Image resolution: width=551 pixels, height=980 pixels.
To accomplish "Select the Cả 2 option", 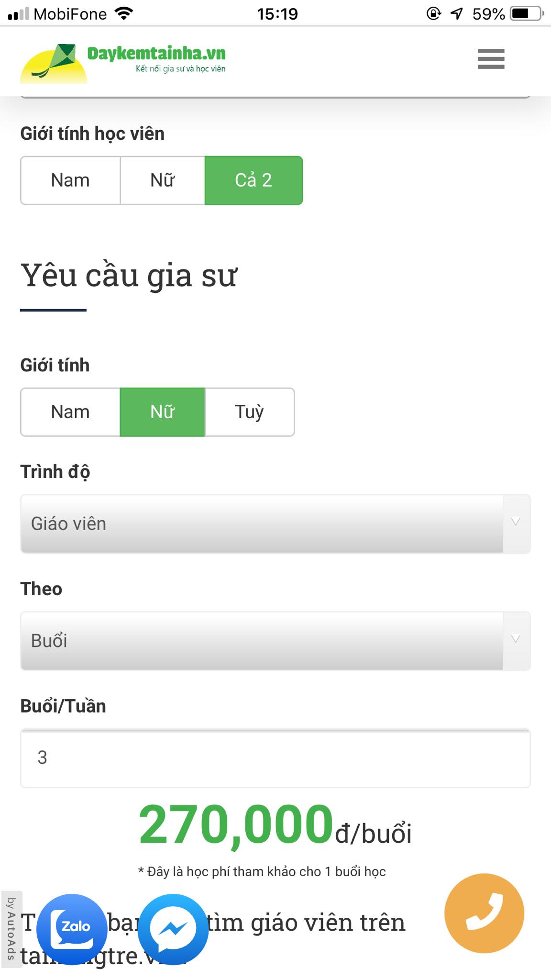I will click(254, 180).
